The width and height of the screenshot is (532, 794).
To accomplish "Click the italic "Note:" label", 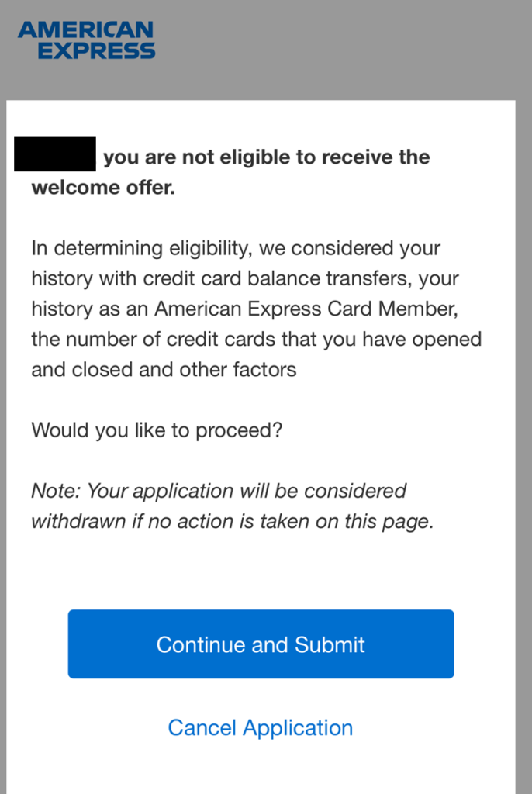I will 56,491.
